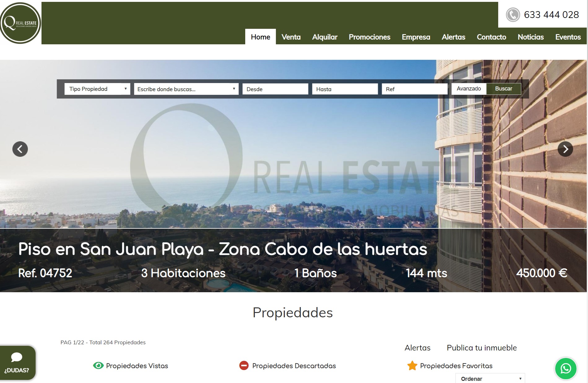This screenshot has width=588, height=383.
Task: Open the Escribe donde buscas location dropdown
Action: click(186, 89)
